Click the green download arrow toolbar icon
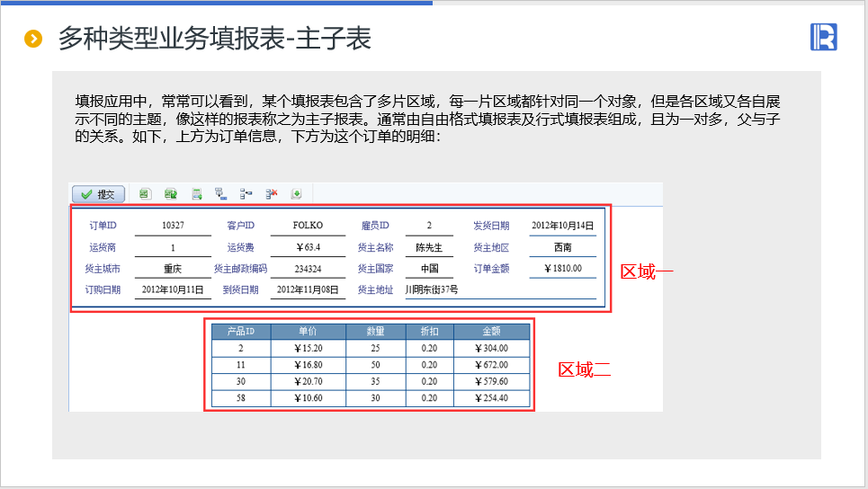868x489 pixels. click(x=296, y=193)
